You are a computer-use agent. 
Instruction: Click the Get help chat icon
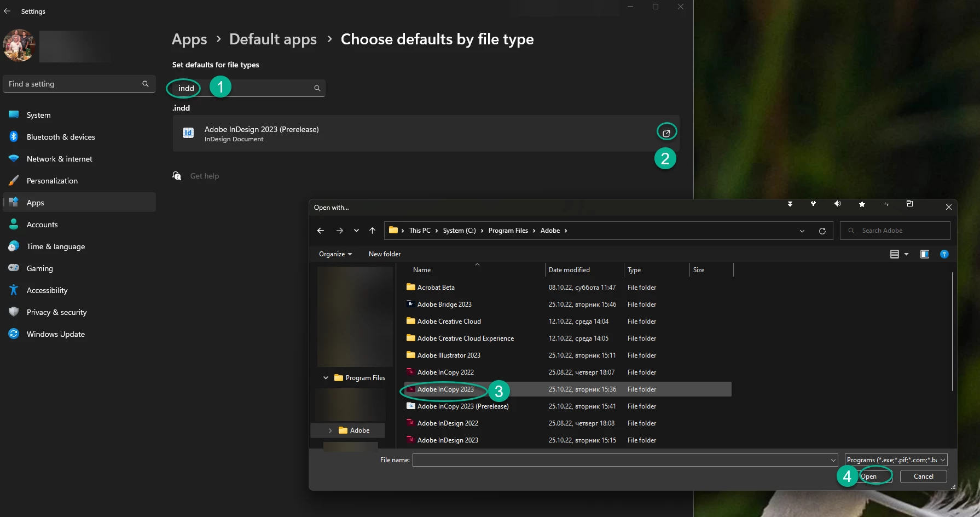coord(177,176)
